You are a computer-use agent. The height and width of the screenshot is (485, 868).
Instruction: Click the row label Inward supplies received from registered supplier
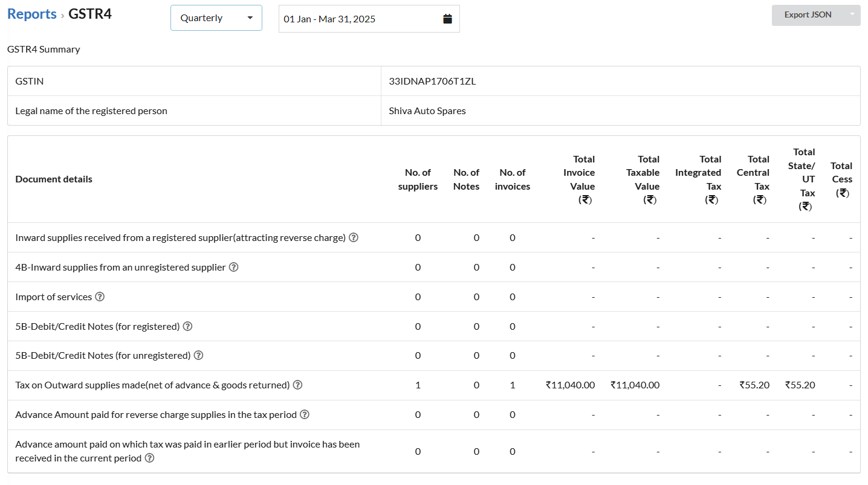click(180, 237)
